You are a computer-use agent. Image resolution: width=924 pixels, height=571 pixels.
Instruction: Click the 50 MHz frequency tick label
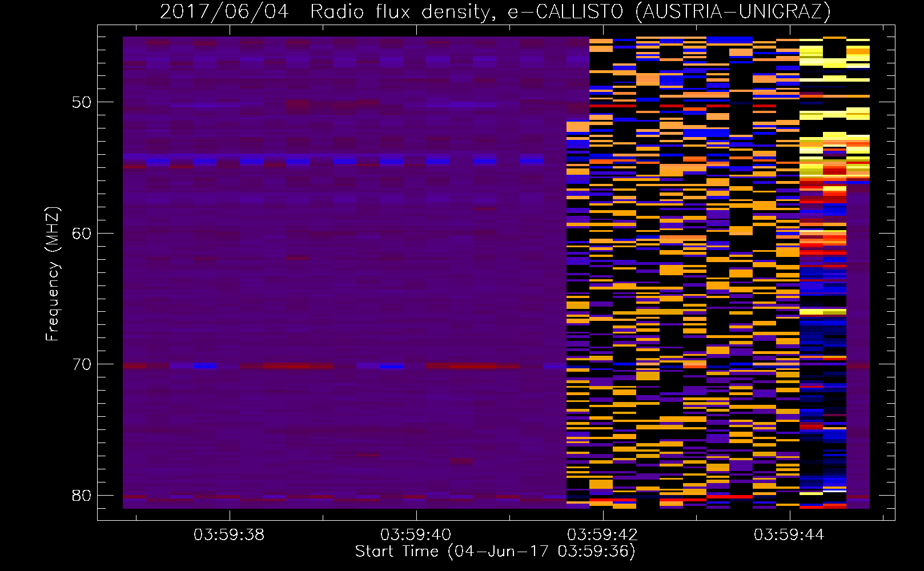point(81,103)
